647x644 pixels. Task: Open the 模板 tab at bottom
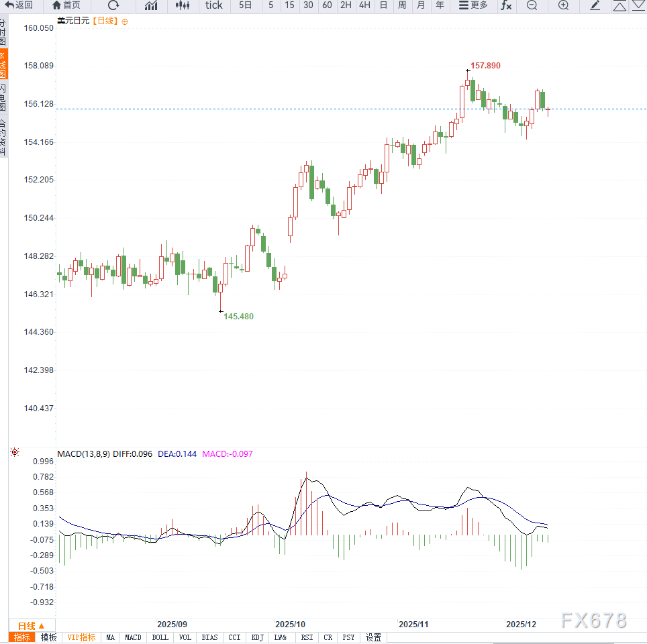[x=48, y=637]
